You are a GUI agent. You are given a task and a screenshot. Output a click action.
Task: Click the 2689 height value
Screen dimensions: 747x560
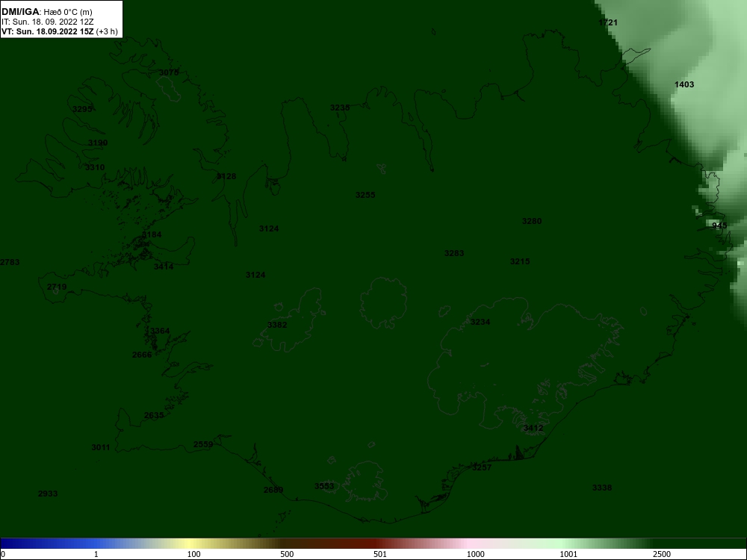pyautogui.click(x=273, y=490)
